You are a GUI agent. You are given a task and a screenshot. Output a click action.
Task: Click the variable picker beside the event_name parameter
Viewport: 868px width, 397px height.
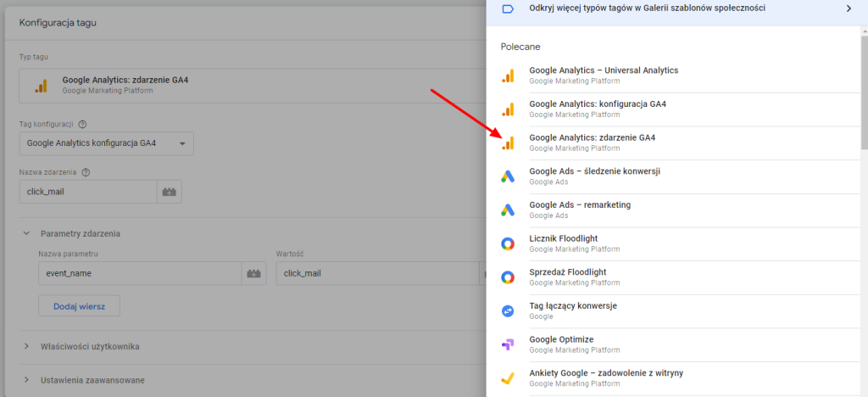254,273
